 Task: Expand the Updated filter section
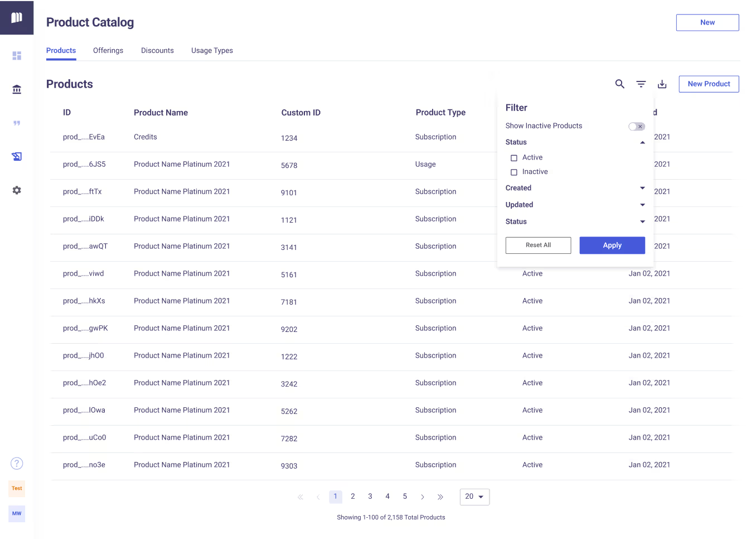[642, 205]
